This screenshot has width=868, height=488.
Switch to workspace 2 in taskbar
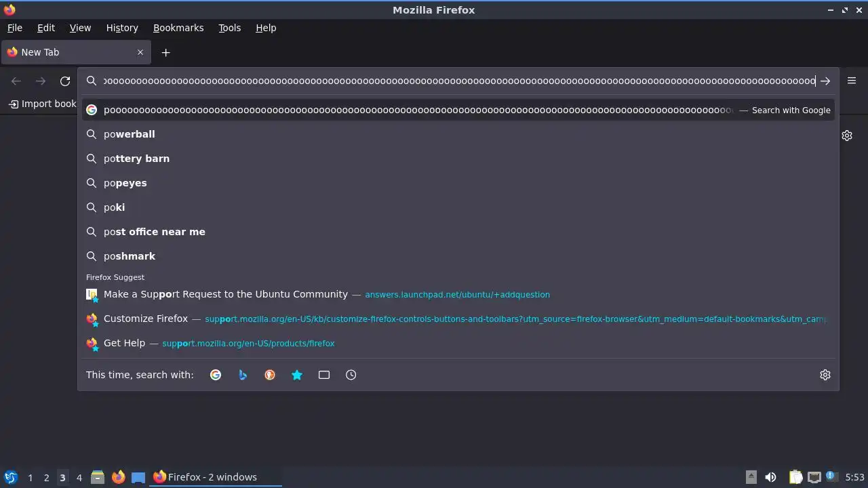pyautogui.click(x=46, y=477)
